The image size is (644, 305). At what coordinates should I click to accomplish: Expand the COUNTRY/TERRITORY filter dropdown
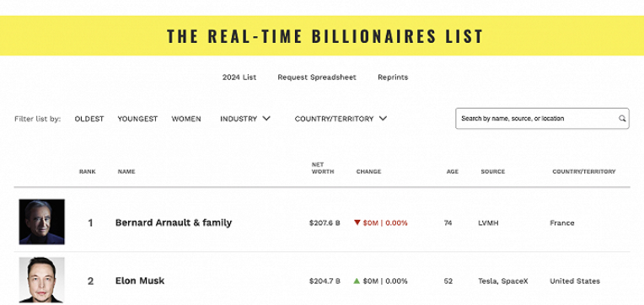click(341, 119)
